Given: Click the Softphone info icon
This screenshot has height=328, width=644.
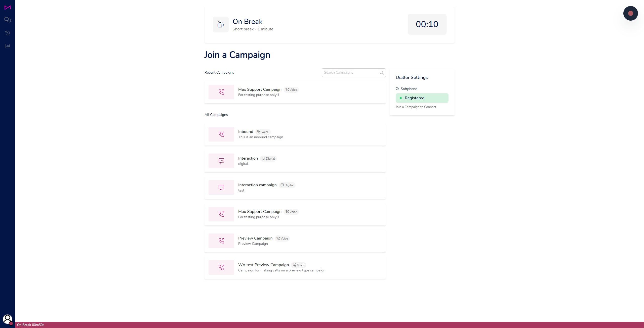Looking at the screenshot, I should click(x=397, y=89).
